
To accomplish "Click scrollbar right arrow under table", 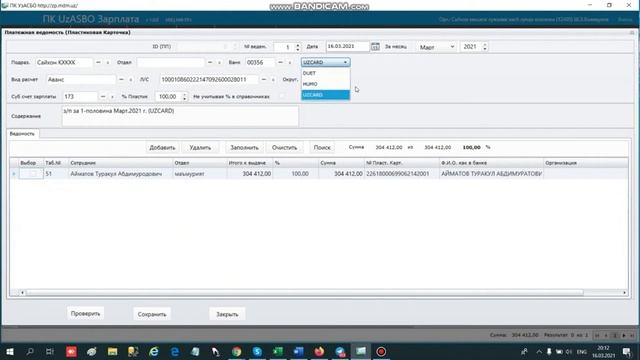I will [624, 293].
